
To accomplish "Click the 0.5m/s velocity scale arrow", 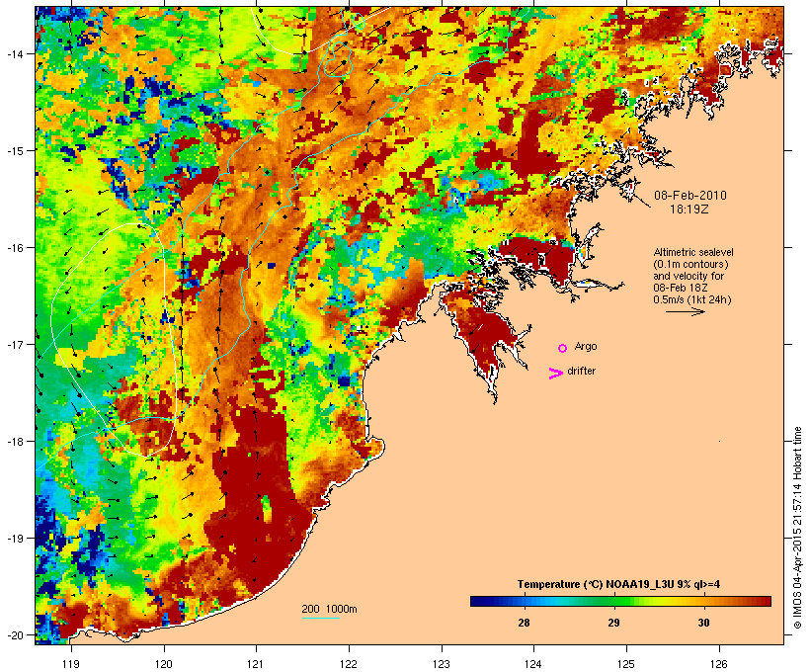I will (685, 311).
